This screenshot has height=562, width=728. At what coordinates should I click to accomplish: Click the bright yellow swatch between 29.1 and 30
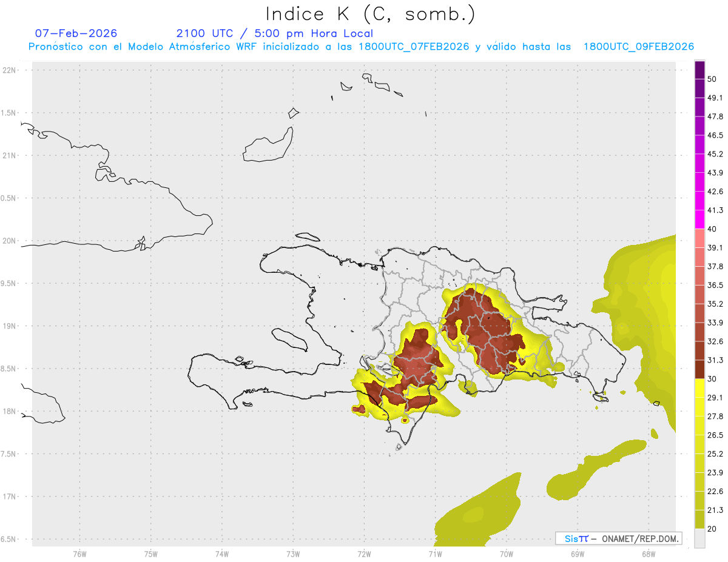[700, 388]
